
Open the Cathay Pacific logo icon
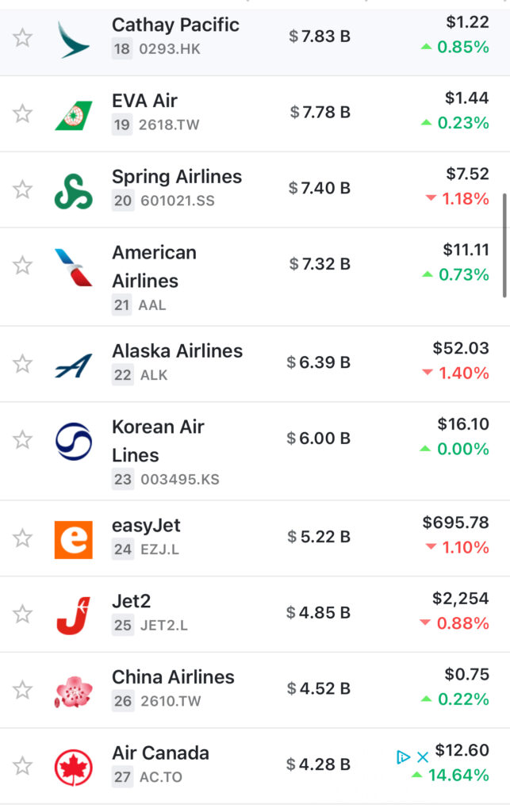coord(74,40)
